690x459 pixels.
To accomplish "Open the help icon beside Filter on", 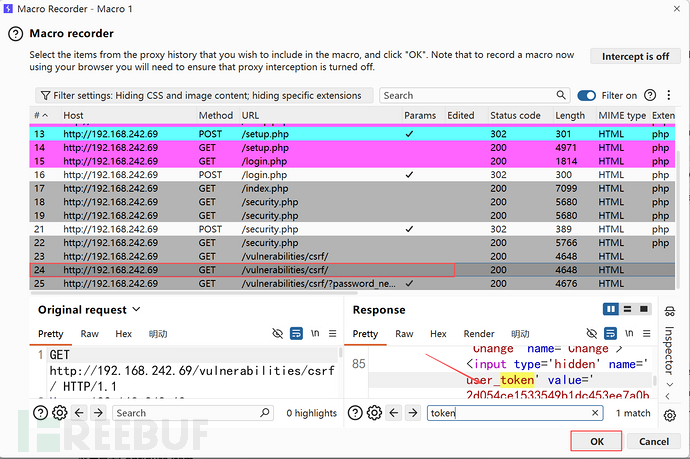I will (650, 95).
